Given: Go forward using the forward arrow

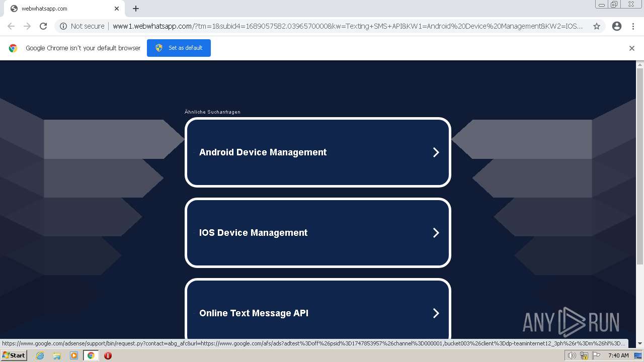Looking at the screenshot, I should click(x=27, y=26).
